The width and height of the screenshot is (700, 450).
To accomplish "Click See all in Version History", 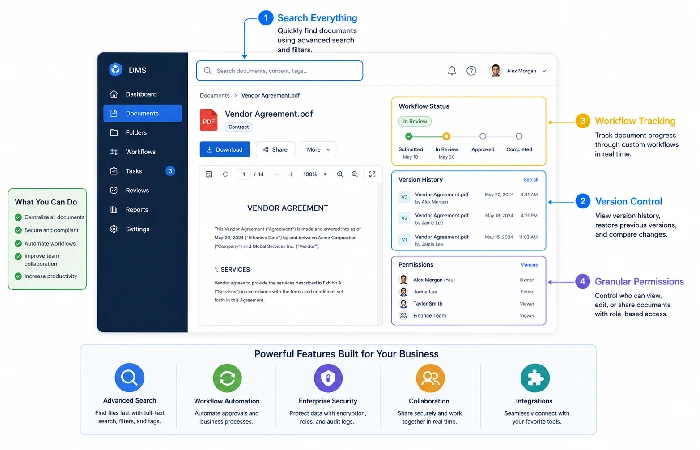I will pyautogui.click(x=530, y=180).
